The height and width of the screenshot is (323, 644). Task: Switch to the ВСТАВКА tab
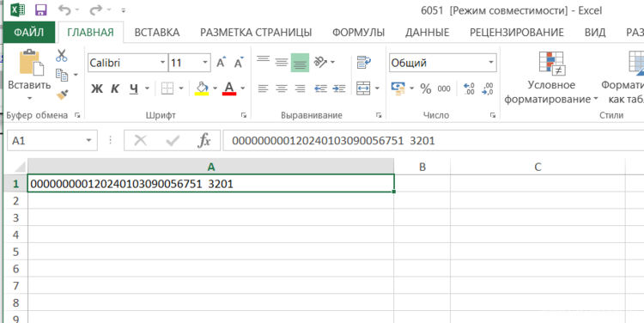[157, 33]
